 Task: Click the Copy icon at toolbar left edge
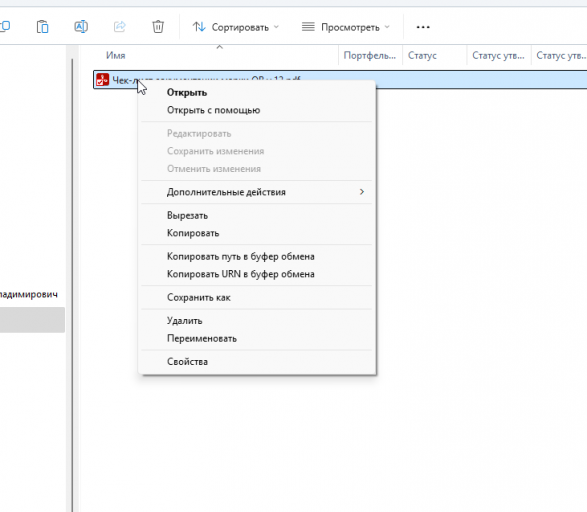tap(5, 27)
